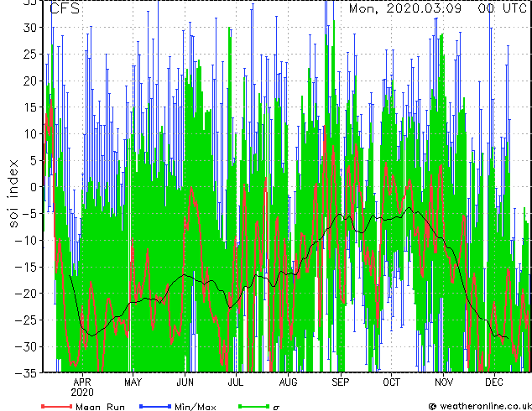The image size is (532, 411).
Task: Click the 'Mean Run' legend label
Action: point(100,407)
